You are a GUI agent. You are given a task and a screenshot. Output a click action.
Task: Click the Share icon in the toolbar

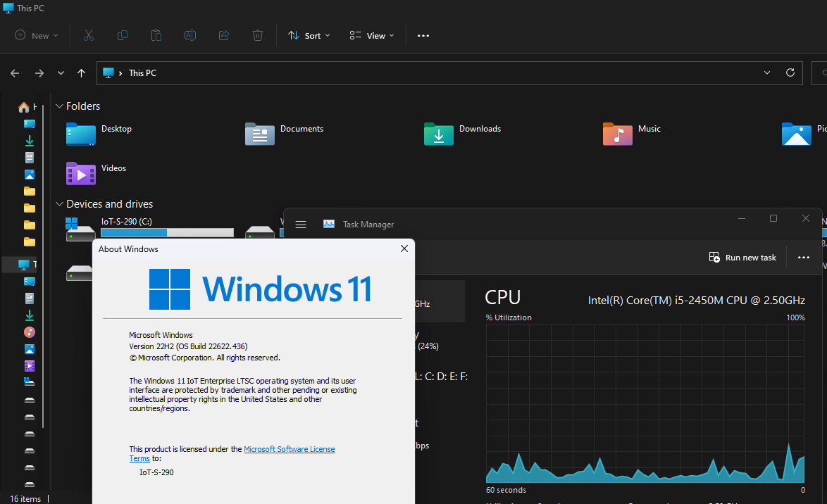[x=224, y=35]
